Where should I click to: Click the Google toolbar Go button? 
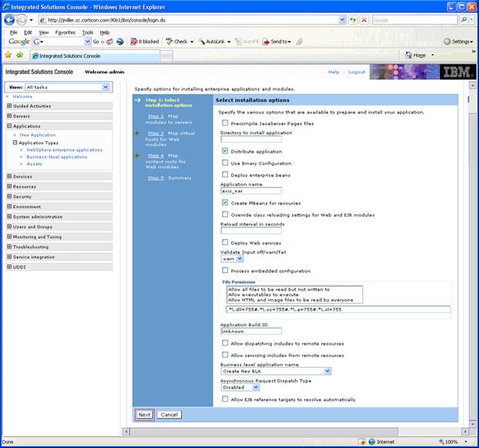[x=96, y=42]
